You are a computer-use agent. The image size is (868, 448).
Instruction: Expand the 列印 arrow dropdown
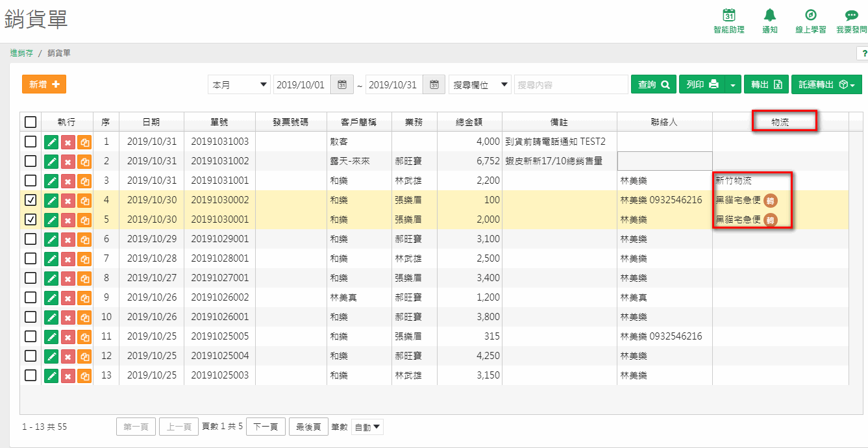[x=733, y=84]
